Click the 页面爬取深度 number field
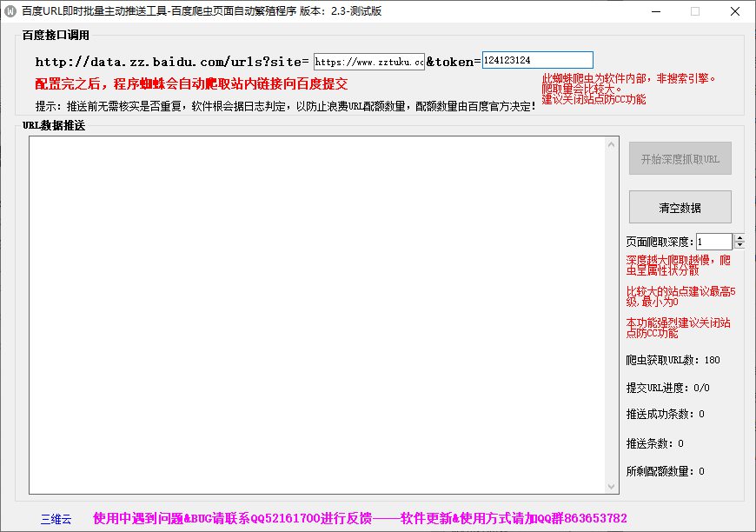Image resolution: width=756 pixels, height=532 pixels. tap(714, 242)
